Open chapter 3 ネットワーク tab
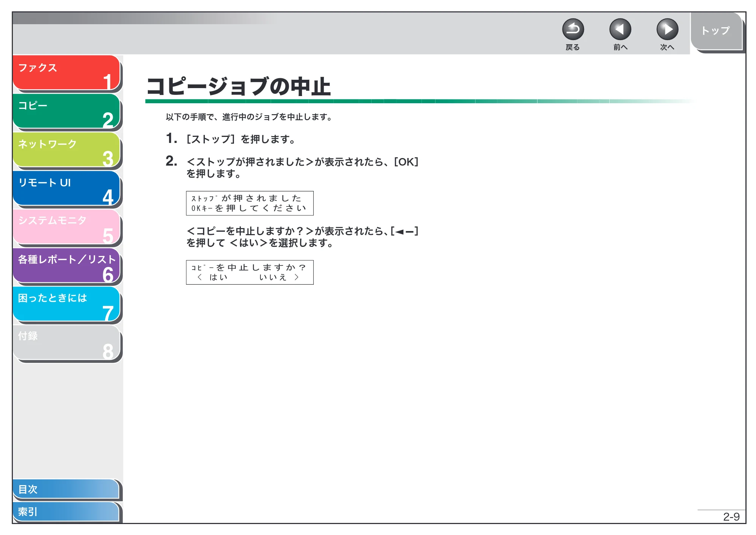Image resolution: width=756 pixels, height=535 pixels. point(66,149)
